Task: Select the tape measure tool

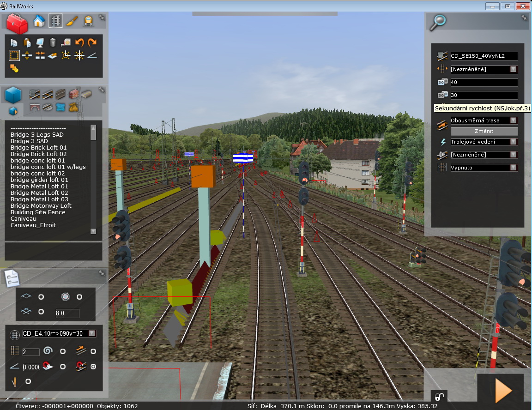Action: (66, 42)
